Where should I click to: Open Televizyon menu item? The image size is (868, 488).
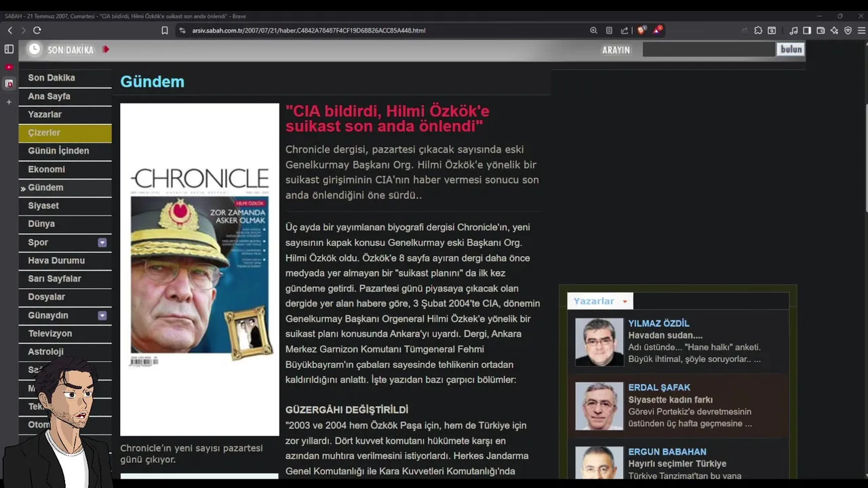point(65,333)
